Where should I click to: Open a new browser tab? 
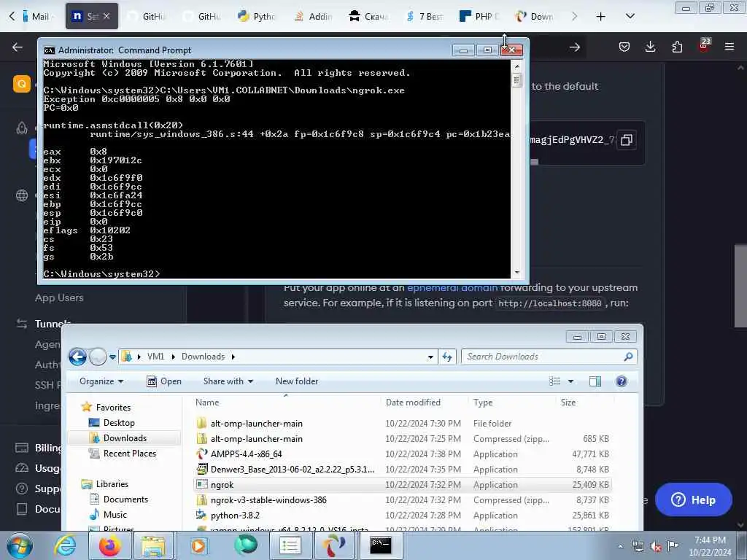(x=601, y=16)
